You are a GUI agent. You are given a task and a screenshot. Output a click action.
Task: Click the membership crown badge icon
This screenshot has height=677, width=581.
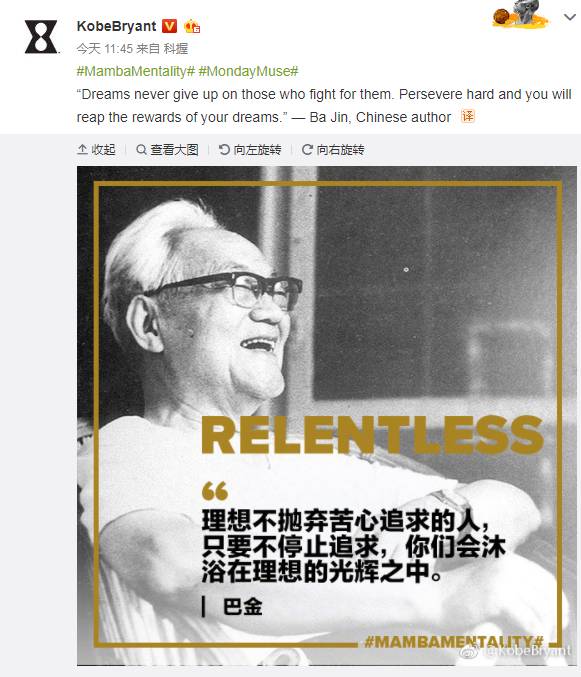(x=192, y=27)
